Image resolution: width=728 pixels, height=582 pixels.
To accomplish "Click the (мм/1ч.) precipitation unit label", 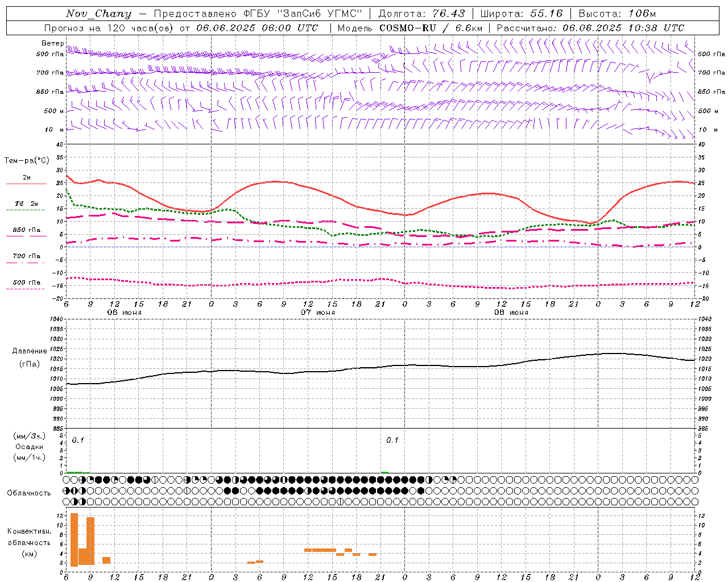I will [30, 458].
